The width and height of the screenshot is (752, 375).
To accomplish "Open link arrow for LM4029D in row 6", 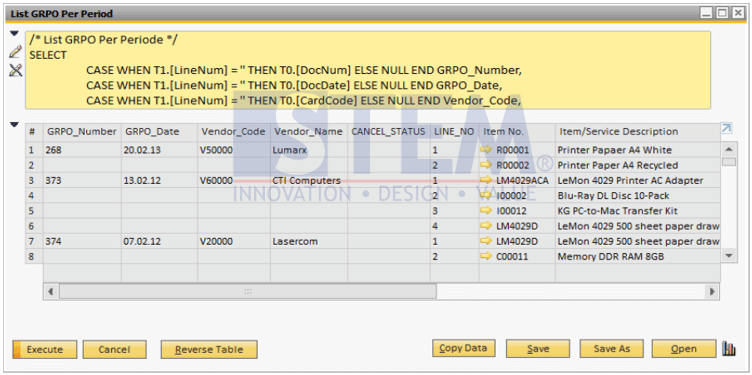I will pos(486,226).
